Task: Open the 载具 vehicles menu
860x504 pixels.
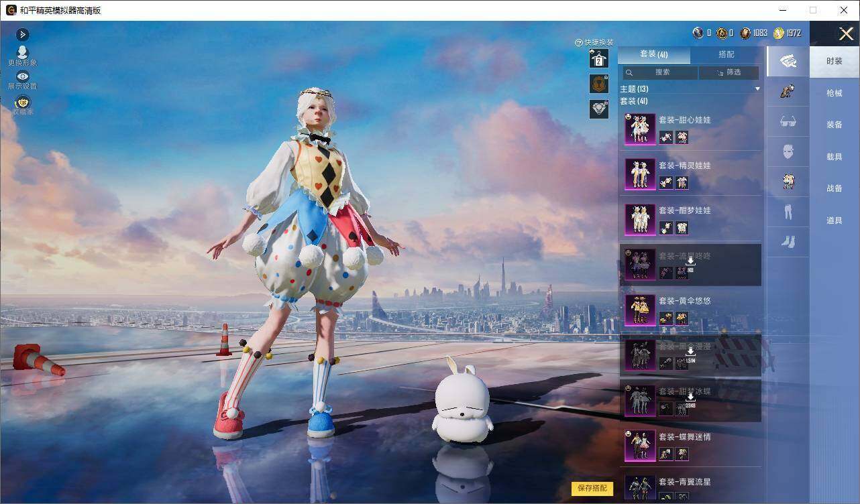Action: (835, 156)
